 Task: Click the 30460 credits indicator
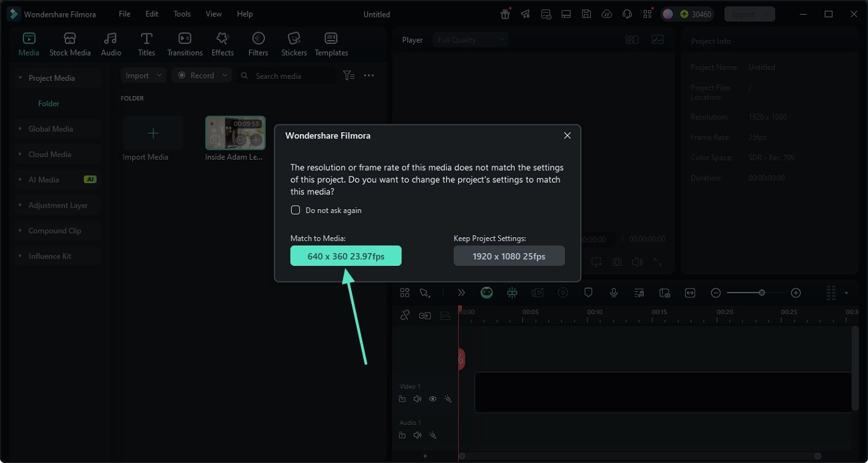(696, 14)
